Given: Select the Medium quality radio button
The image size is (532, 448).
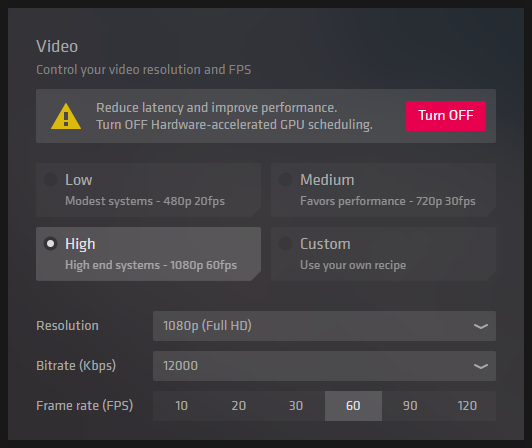Looking at the screenshot, I should point(285,180).
